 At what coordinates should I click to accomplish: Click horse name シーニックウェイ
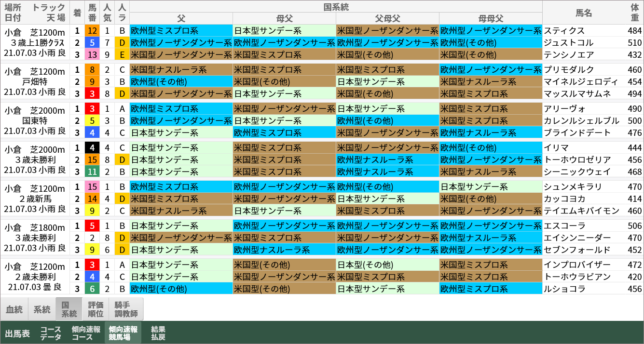[577, 172]
